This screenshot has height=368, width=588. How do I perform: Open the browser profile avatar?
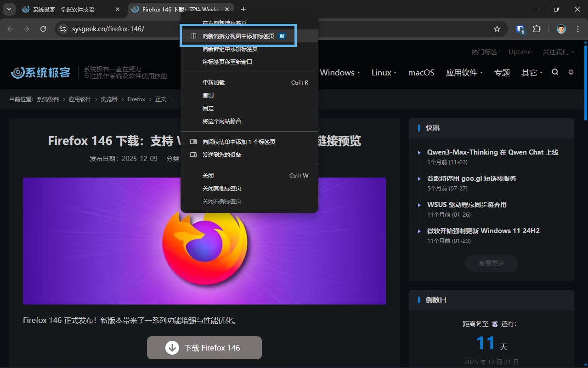point(561,29)
